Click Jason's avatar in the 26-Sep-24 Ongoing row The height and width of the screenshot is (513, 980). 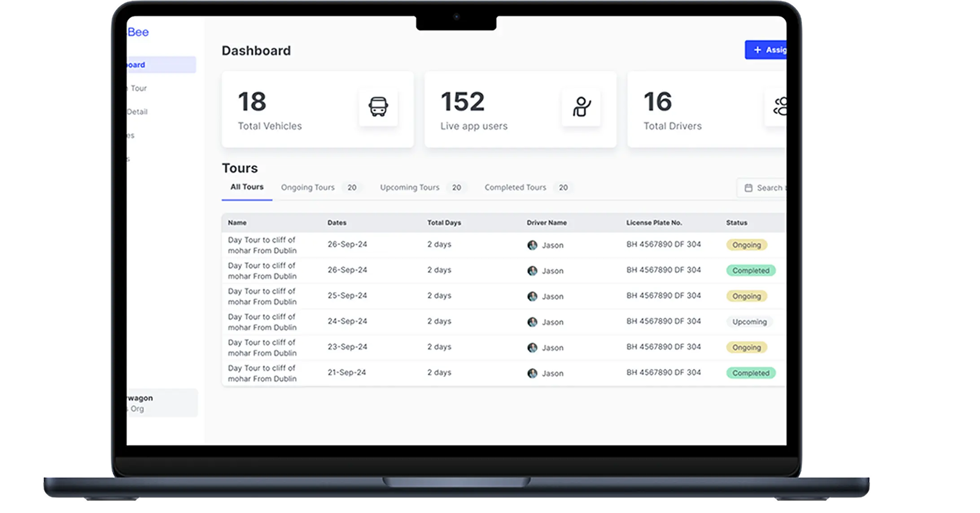click(532, 245)
